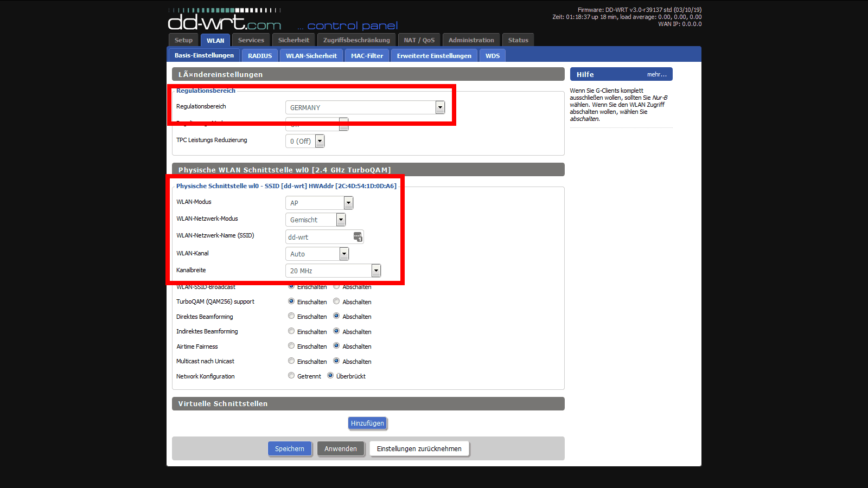Open the WLAN-Modus AP dropdown
Screen dimensions: 868x488
pos(320,203)
